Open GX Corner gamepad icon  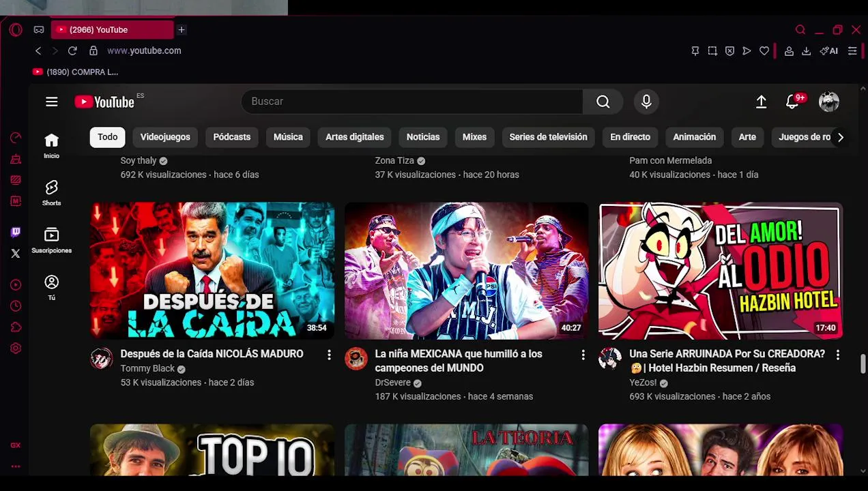[x=39, y=30]
